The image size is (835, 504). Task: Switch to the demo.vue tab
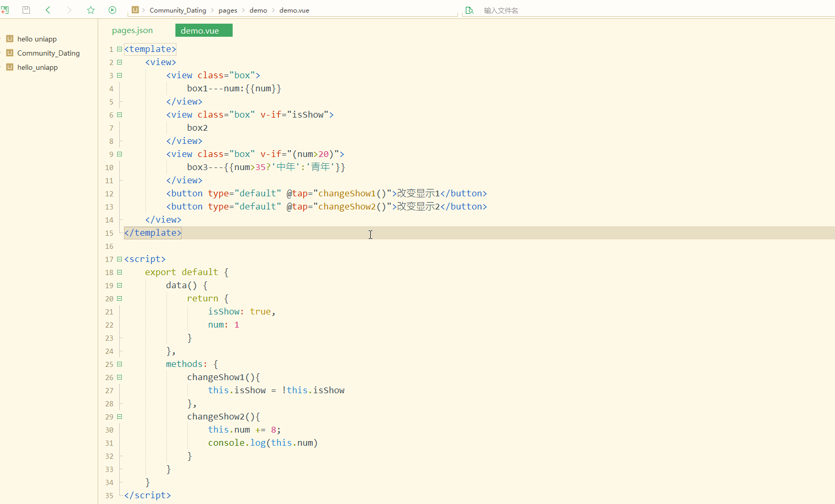click(204, 30)
